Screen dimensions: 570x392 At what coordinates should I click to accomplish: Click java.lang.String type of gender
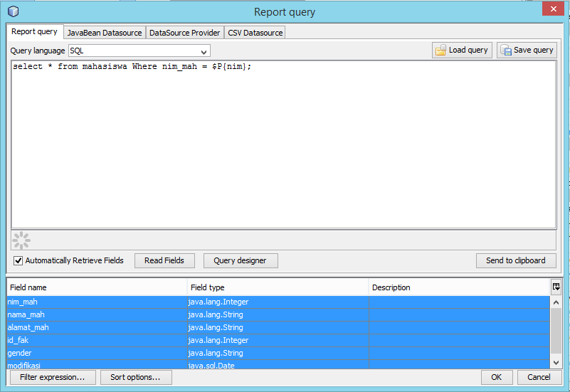click(x=216, y=353)
